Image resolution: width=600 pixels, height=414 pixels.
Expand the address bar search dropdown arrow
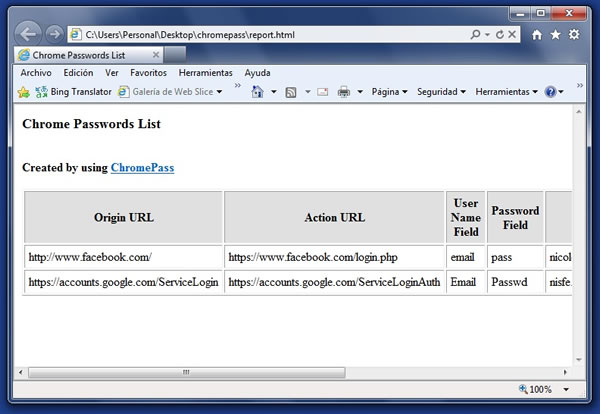click(x=487, y=34)
